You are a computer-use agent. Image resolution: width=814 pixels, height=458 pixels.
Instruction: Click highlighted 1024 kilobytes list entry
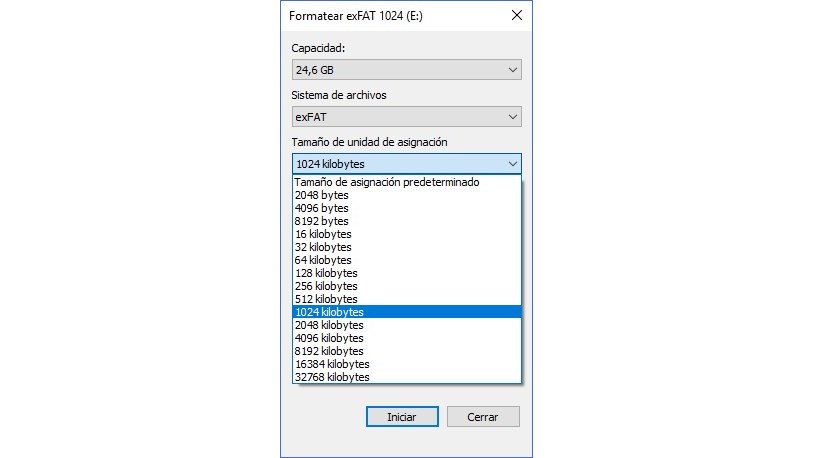click(x=406, y=312)
